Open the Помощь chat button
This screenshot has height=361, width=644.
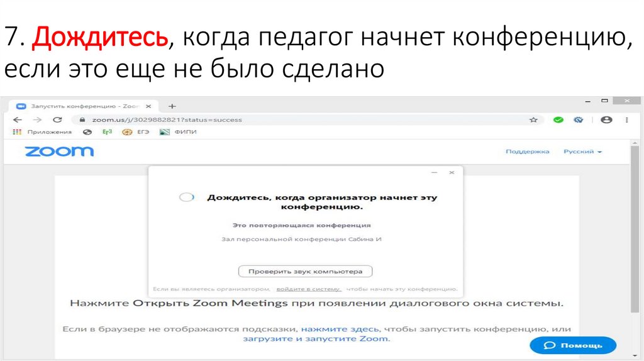click(573, 345)
